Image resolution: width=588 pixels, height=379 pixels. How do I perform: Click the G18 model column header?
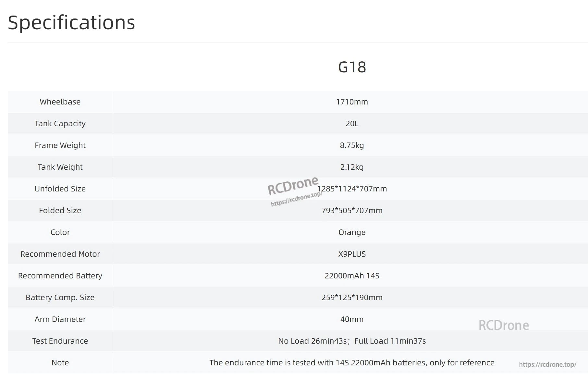coord(352,67)
